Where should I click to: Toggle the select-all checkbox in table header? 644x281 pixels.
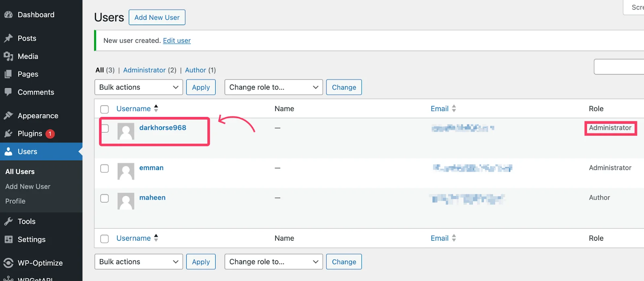point(105,109)
